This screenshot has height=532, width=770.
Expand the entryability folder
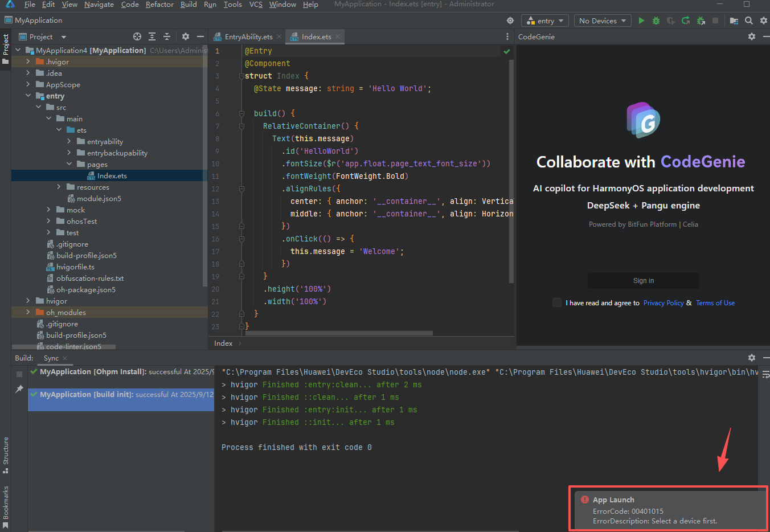pyautogui.click(x=69, y=141)
